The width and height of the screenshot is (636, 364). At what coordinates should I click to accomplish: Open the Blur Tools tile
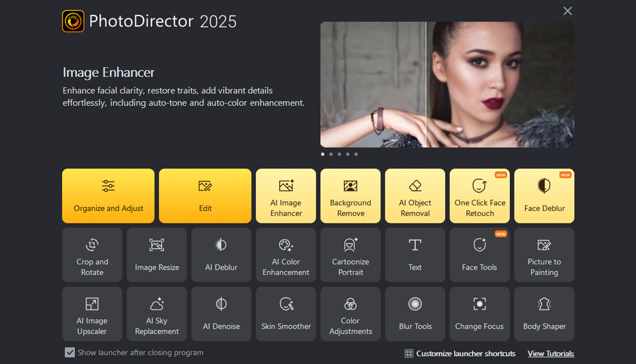coord(415,314)
